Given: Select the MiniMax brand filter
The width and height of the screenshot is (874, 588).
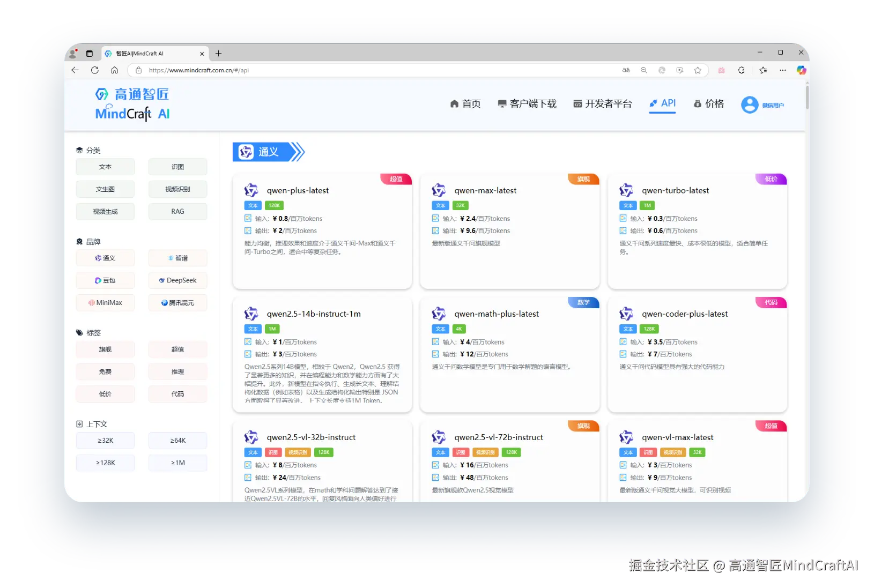Looking at the screenshot, I should [105, 303].
